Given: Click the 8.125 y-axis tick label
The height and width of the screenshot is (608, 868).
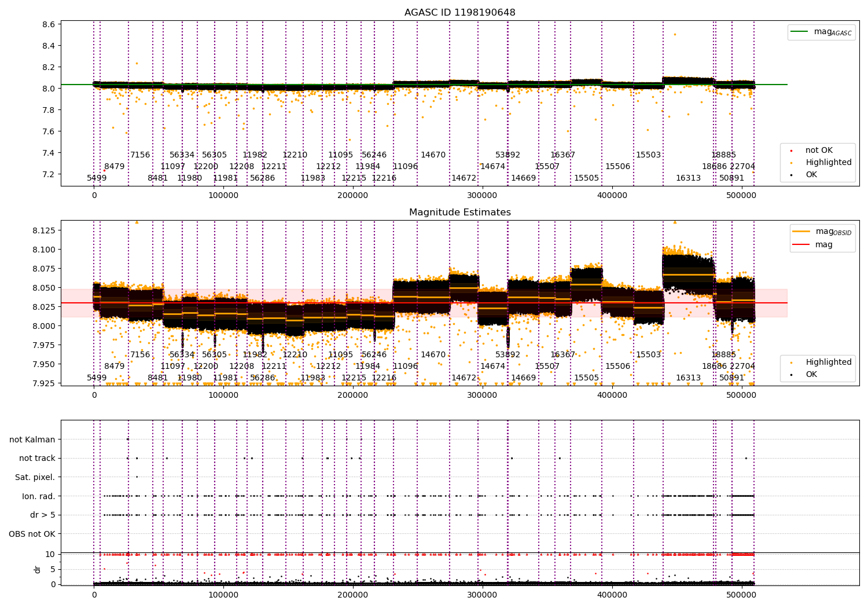Looking at the screenshot, I should [x=44, y=230].
